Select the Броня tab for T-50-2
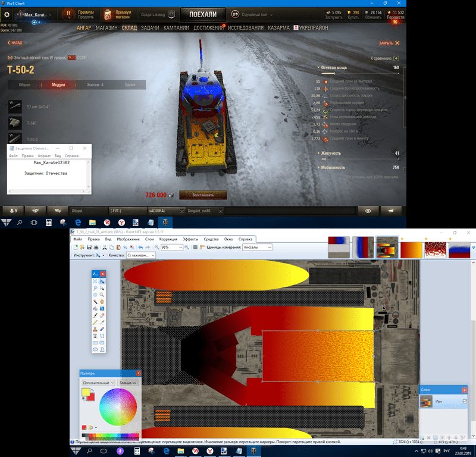 pos(130,84)
